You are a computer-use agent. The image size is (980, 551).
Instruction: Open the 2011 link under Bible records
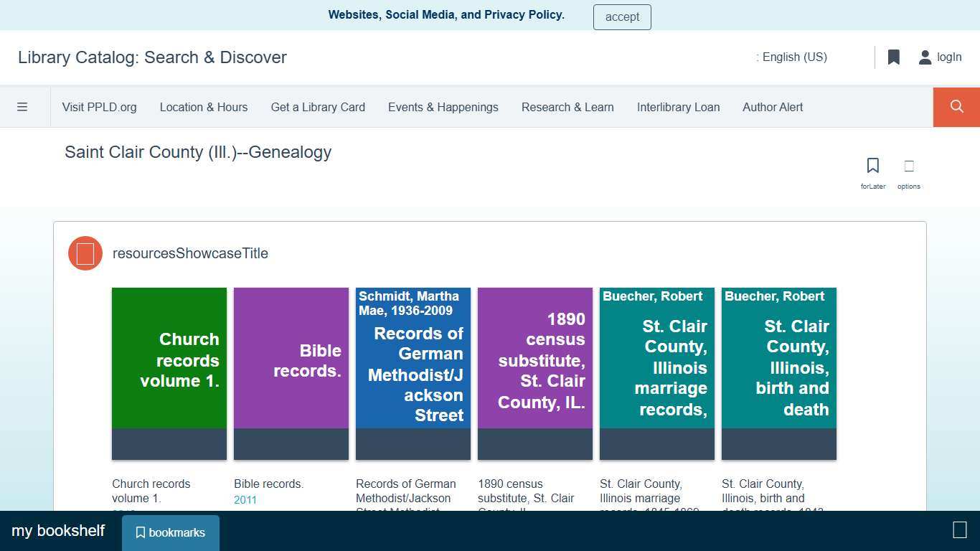click(x=245, y=499)
